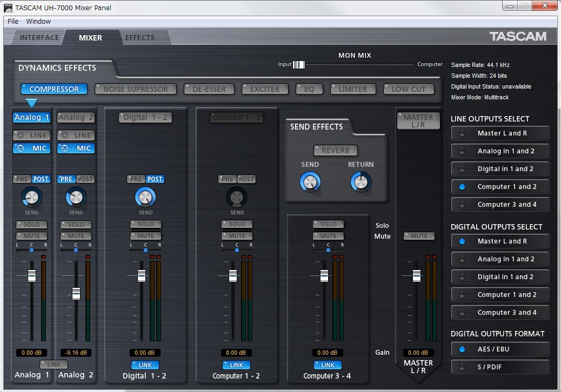Mute the MASTER L/R channel
This screenshot has width=561, height=392.
tap(419, 236)
